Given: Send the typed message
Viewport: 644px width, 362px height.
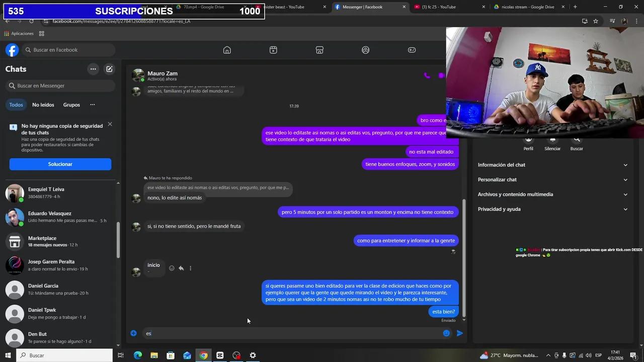Looking at the screenshot, I should click(460, 333).
